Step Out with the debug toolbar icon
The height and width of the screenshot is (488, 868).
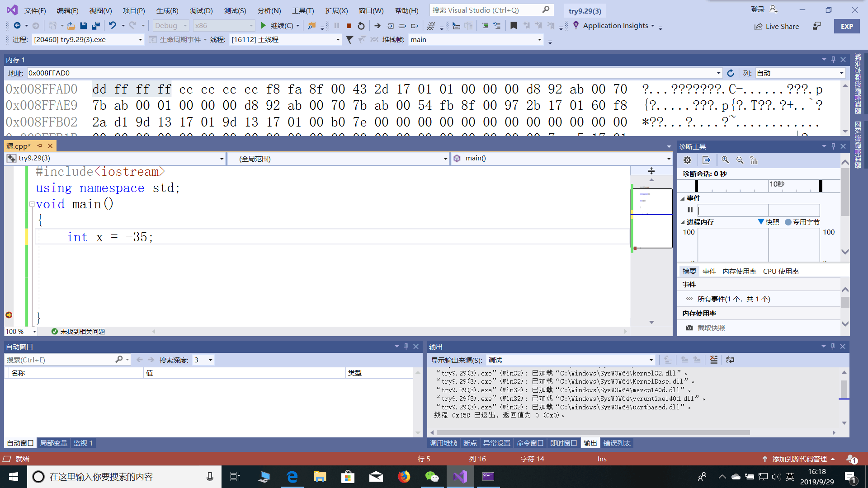click(415, 26)
